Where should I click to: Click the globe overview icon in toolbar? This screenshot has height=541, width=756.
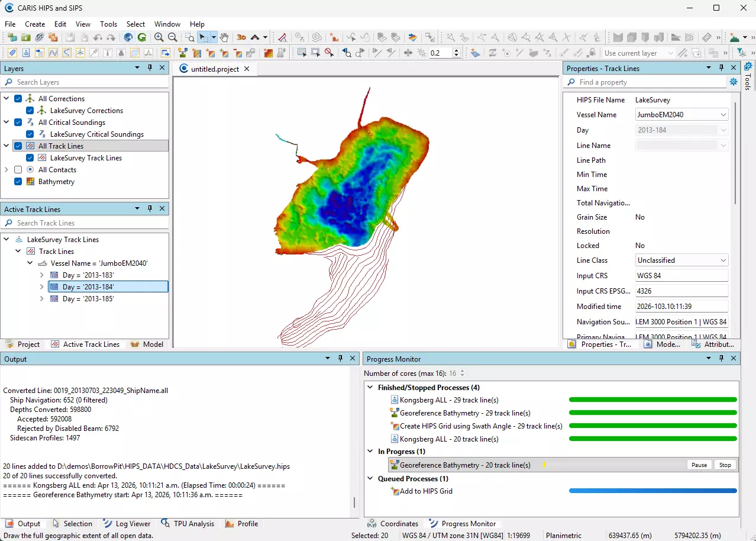click(128, 37)
